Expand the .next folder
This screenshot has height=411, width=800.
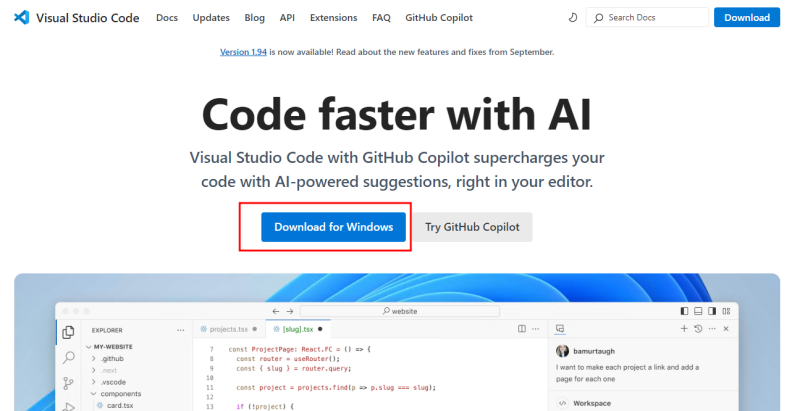pos(93,370)
